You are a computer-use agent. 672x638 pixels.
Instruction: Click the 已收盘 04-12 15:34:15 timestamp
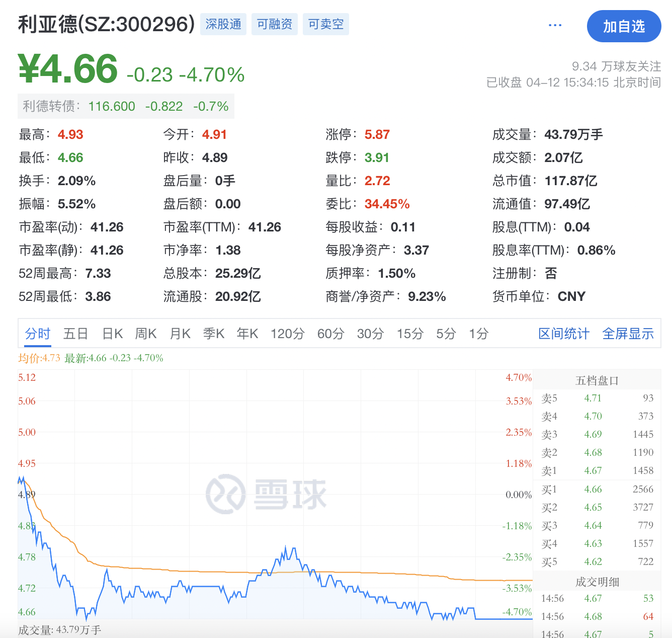573,82
